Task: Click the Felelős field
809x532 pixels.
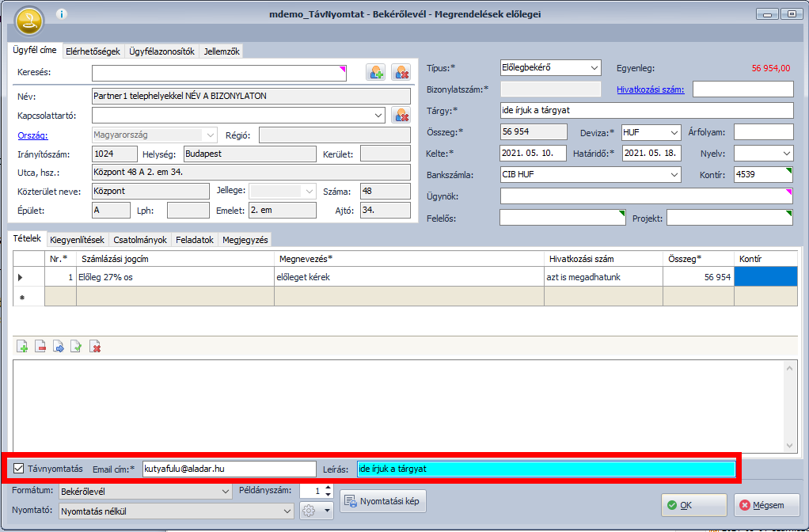Action: pyautogui.click(x=562, y=218)
